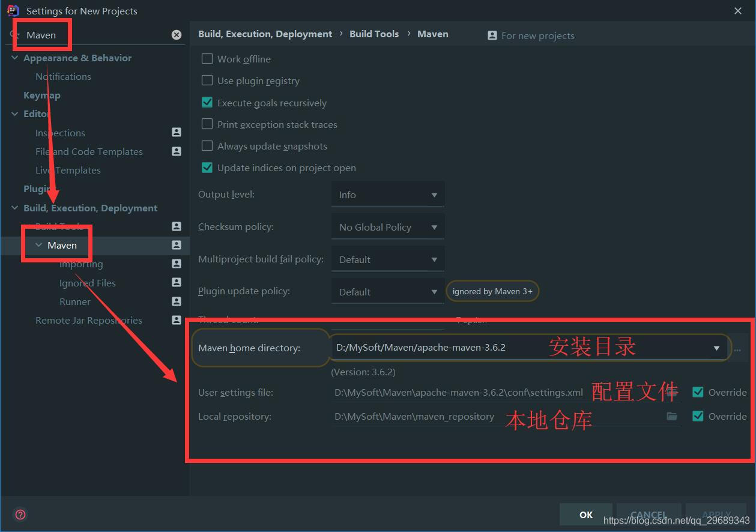The image size is (756, 532).
Task: Click the profile icon beside Inspections
Action: tap(177, 132)
